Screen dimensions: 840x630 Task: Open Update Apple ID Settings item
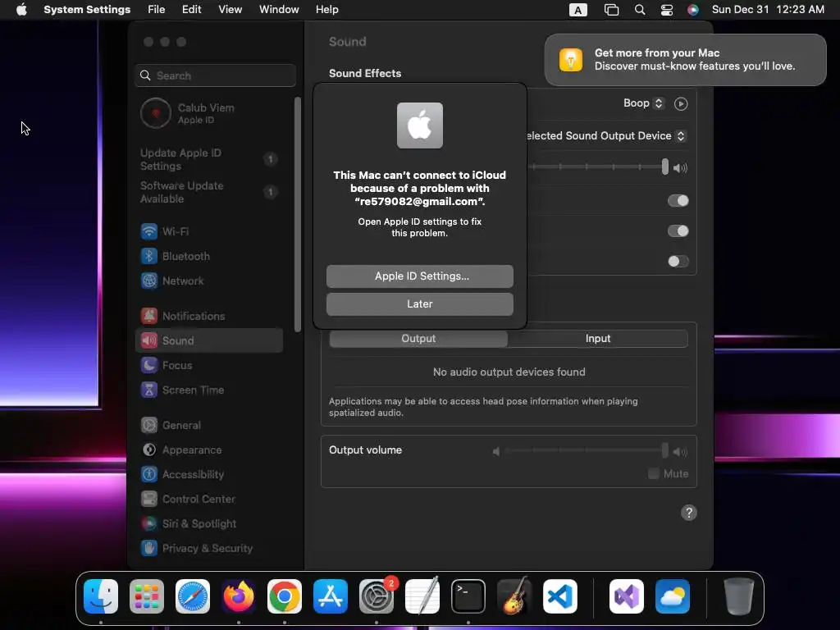pyautogui.click(x=209, y=160)
